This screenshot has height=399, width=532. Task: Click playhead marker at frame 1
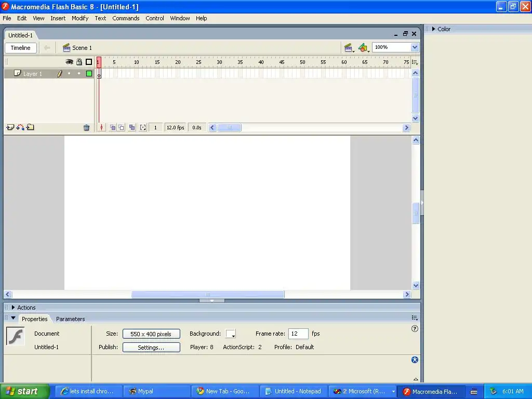pyautogui.click(x=99, y=62)
